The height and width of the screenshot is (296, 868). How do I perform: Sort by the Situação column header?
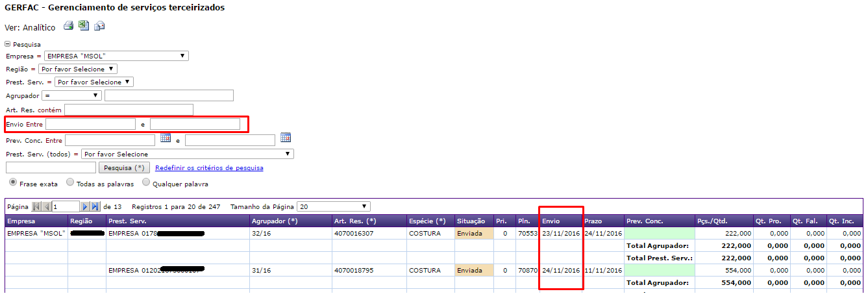tap(471, 221)
